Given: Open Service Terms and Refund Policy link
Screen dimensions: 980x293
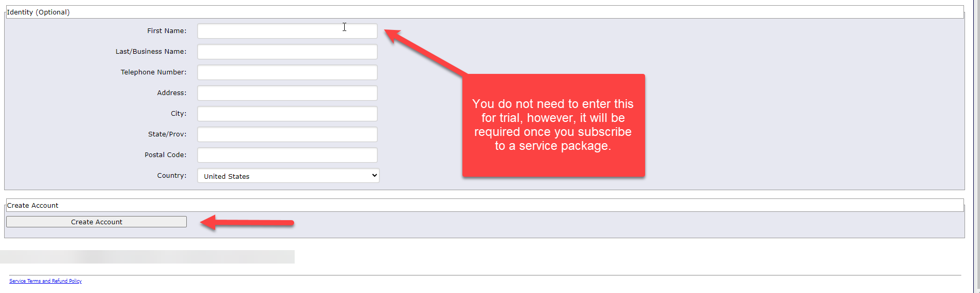Looking at the screenshot, I should 45,281.
